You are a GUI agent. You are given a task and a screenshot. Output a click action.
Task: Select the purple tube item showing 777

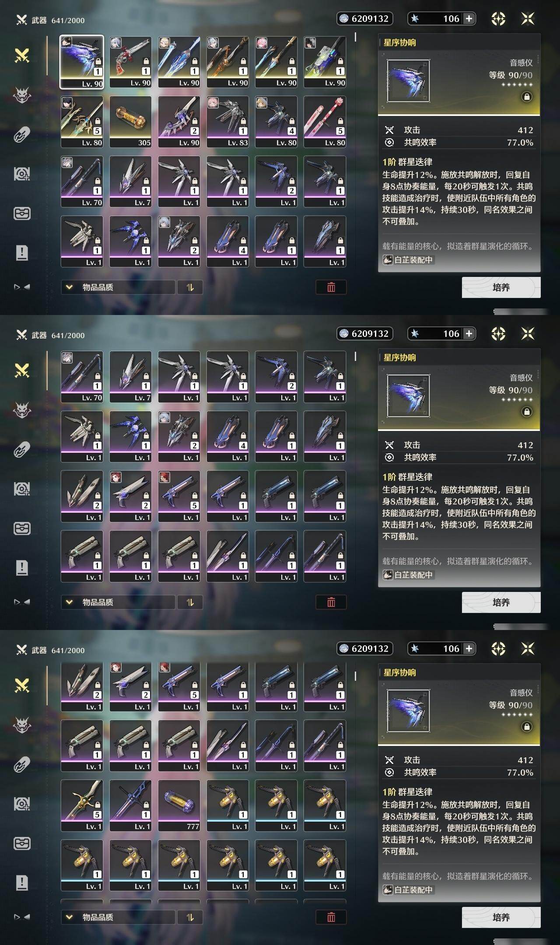179,805
